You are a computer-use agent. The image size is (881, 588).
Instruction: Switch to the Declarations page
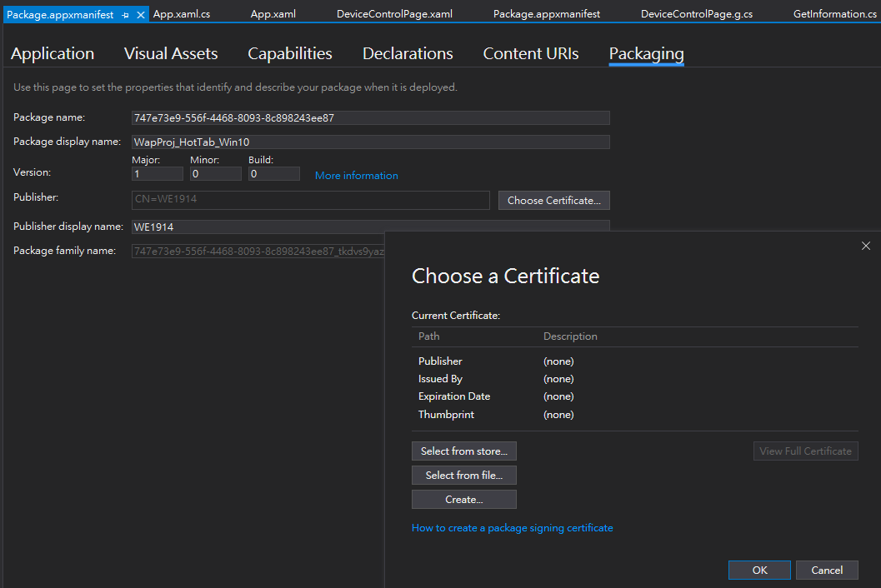click(x=408, y=52)
